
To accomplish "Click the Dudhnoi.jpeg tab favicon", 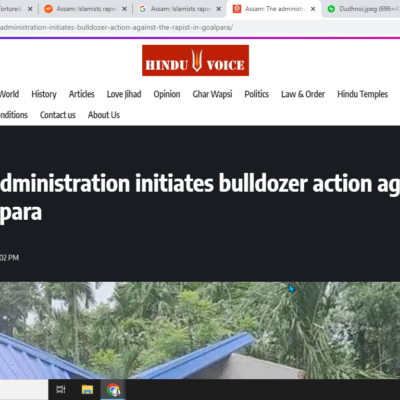I will click(331, 9).
